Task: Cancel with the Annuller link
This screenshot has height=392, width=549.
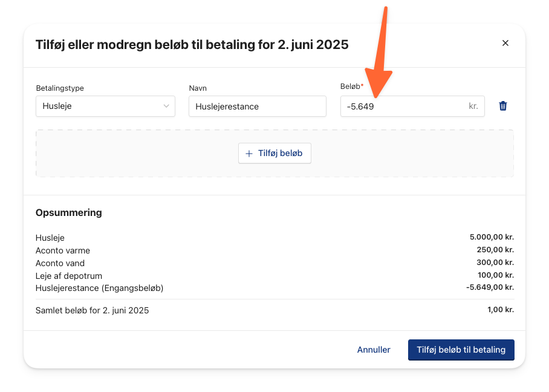Action: [x=374, y=350]
